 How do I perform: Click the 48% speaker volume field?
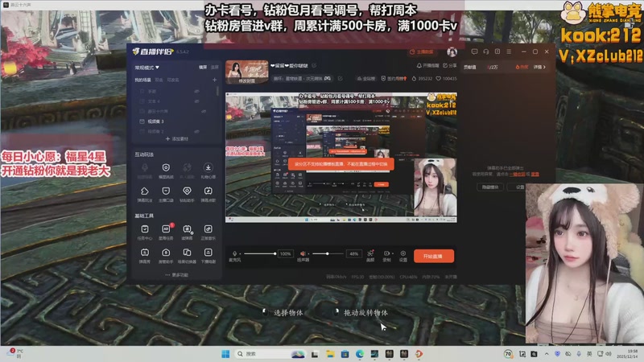[x=353, y=253]
